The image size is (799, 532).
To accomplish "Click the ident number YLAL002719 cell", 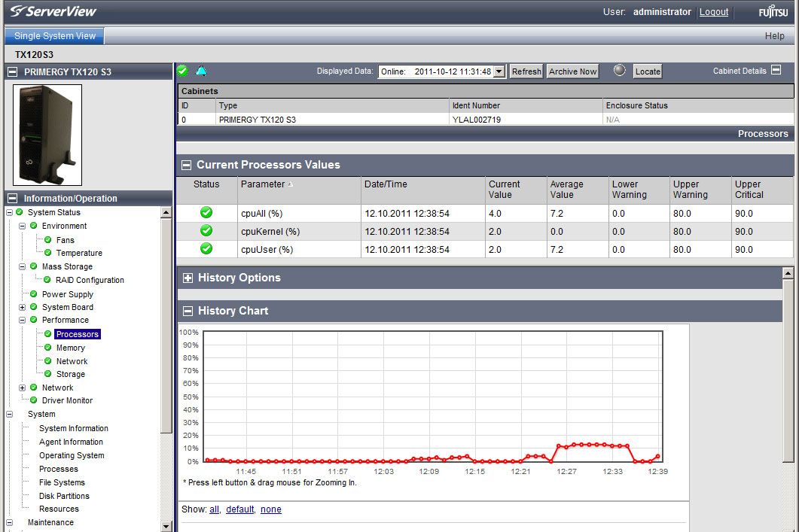I will point(526,120).
